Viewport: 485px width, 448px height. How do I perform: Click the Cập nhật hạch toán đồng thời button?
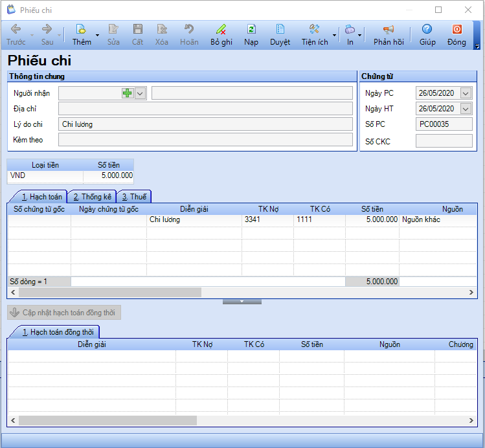coord(64,313)
